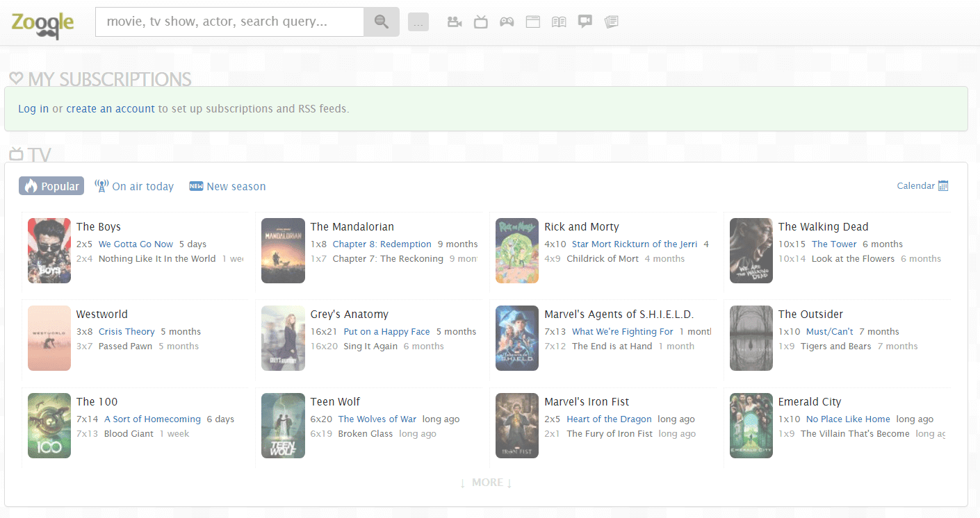980x518 pixels.
Task: Open episode Childrick of Mort
Action: [603, 258]
